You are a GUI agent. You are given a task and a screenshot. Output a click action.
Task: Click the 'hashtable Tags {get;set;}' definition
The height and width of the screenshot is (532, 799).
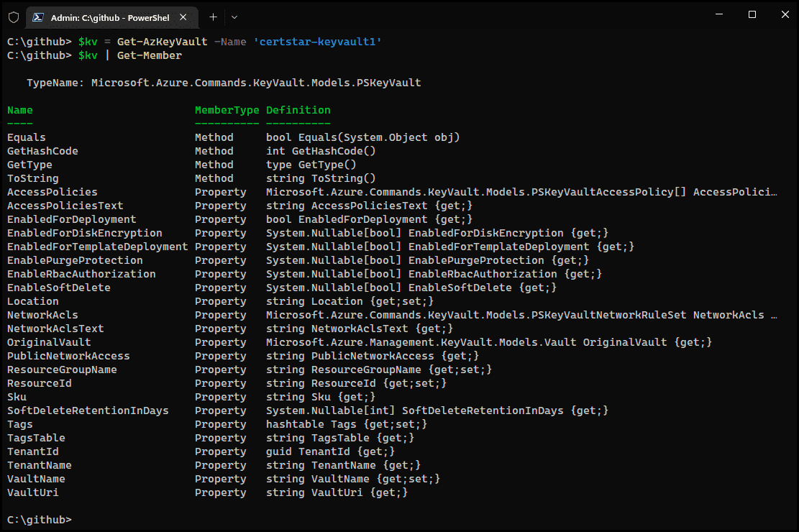pyautogui.click(x=347, y=424)
